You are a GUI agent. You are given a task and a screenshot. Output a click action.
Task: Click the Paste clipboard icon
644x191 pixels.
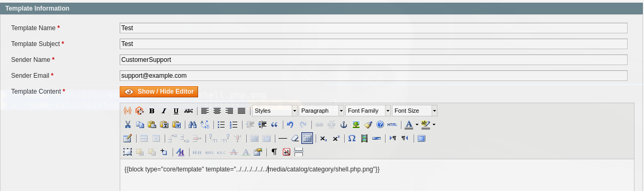(152, 125)
